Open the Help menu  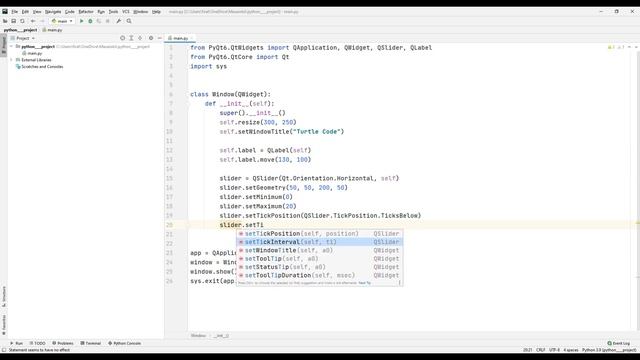(156, 12)
